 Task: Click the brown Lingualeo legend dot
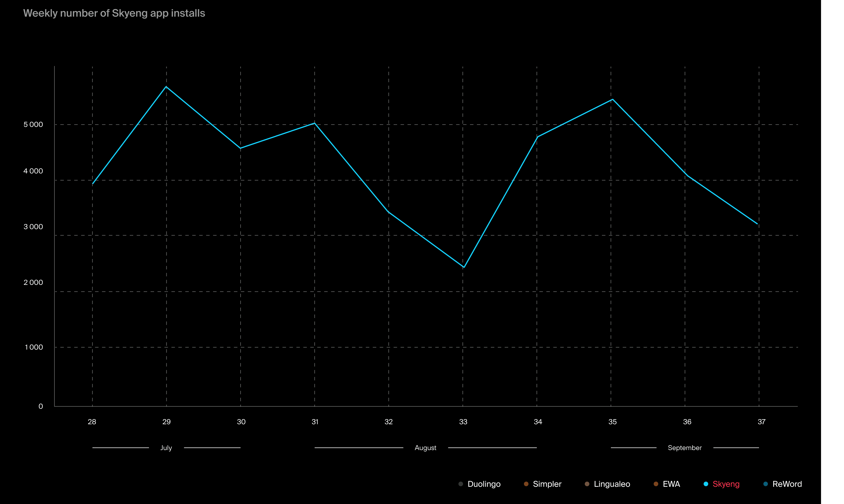point(587,484)
